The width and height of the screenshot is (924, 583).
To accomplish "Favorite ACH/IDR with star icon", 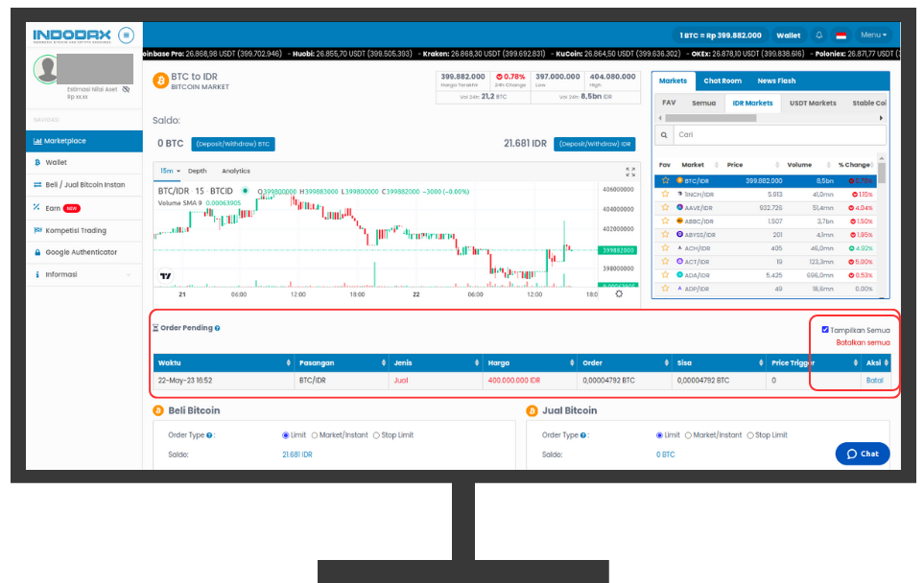I will pos(665,248).
